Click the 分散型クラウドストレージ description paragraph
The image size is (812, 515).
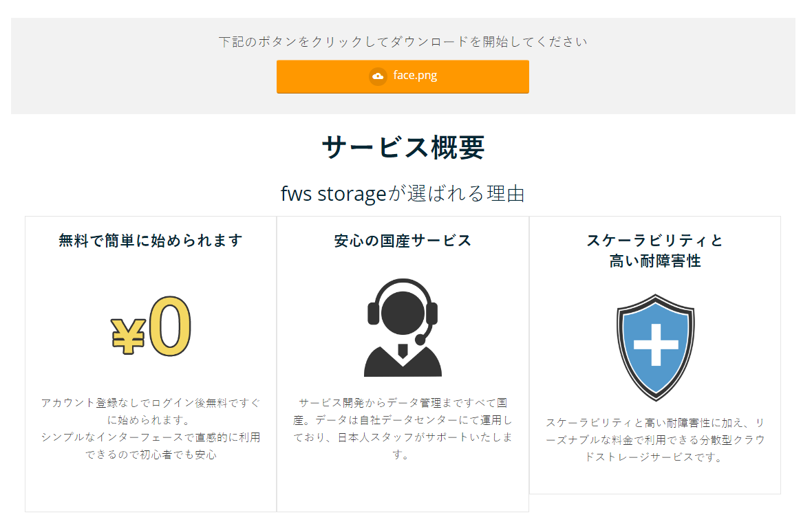[x=655, y=439]
